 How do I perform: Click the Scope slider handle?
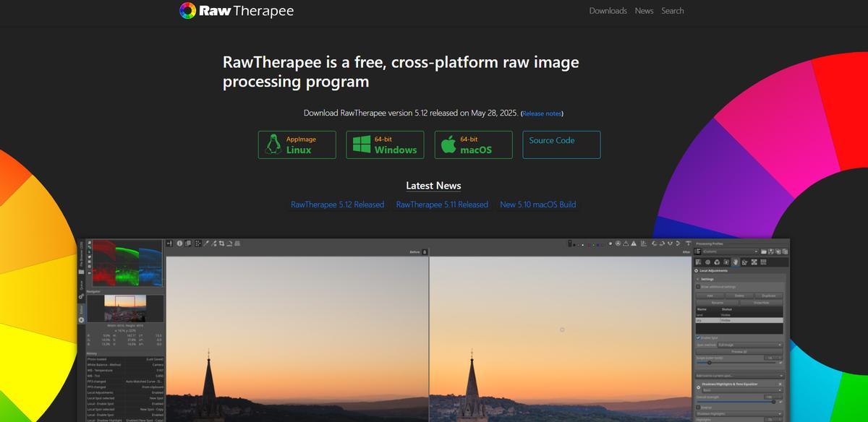click(709, 362)
